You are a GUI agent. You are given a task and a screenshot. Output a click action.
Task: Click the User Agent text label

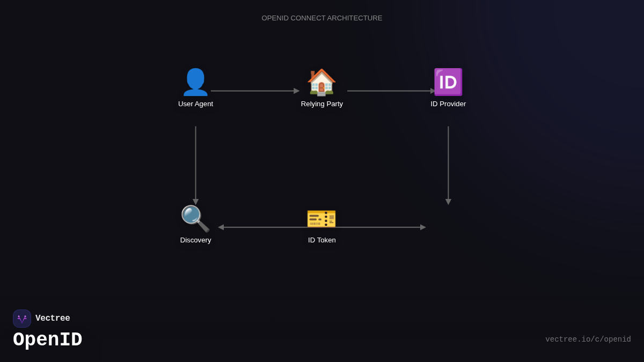coord(195,104)
